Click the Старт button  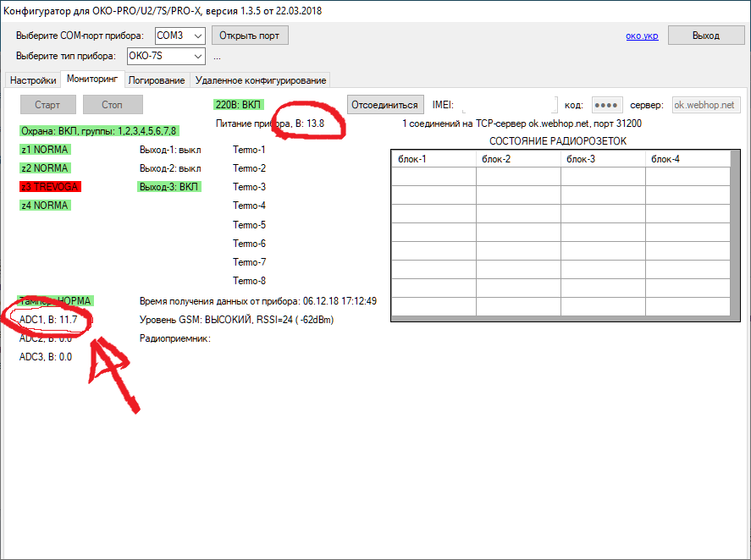click(48, 105)
